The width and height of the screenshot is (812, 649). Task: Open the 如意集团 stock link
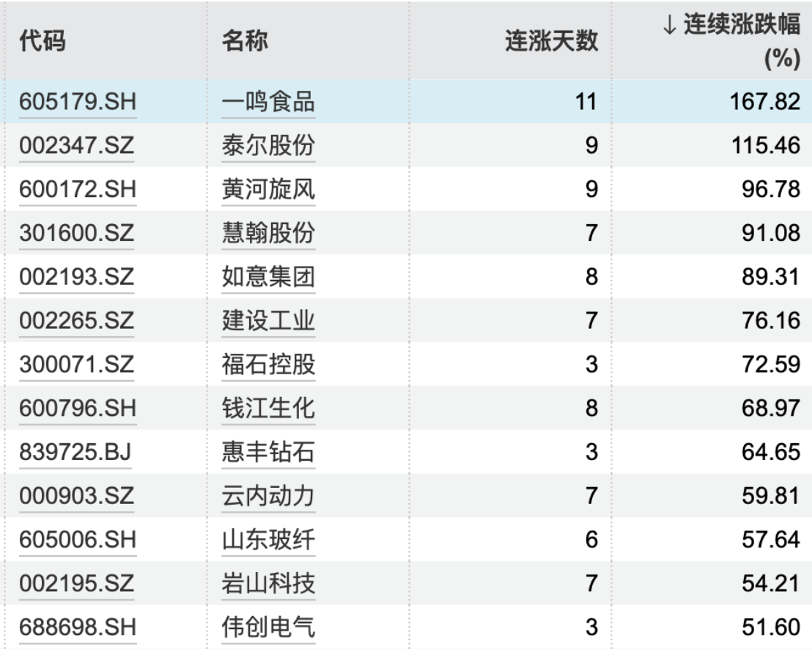point(268,276)
